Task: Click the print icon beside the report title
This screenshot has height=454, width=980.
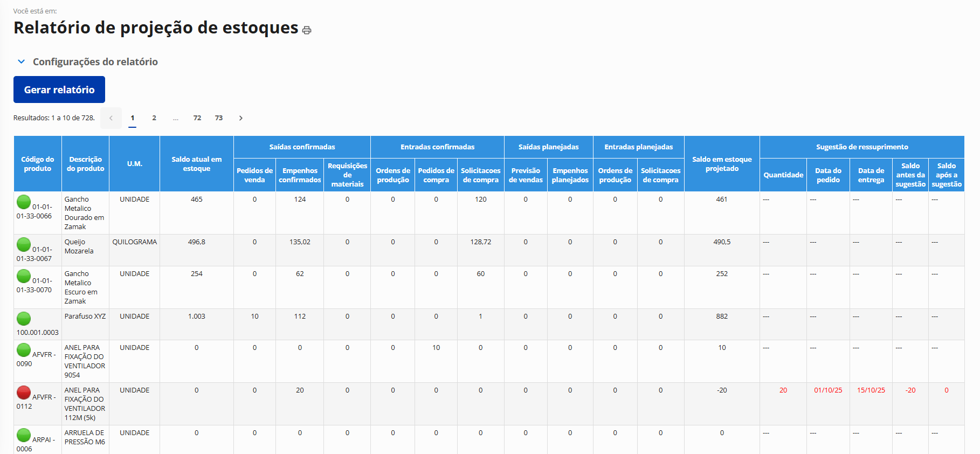Action: [307, 30]
